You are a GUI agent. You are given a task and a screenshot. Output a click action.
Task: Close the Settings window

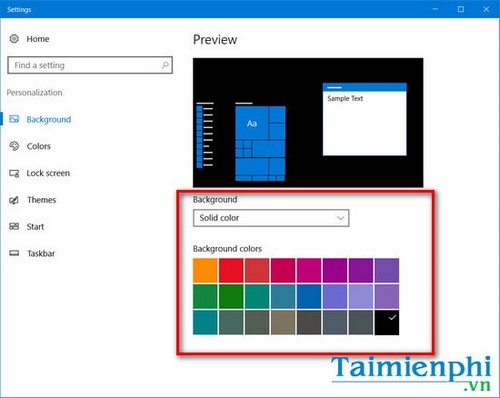pyautogui.click(x=486, y=9)
